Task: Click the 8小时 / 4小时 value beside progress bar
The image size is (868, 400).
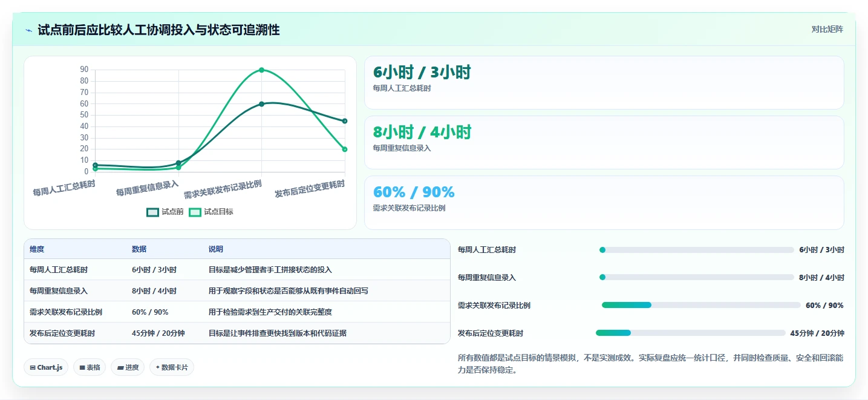Action: tap(821, 278)
